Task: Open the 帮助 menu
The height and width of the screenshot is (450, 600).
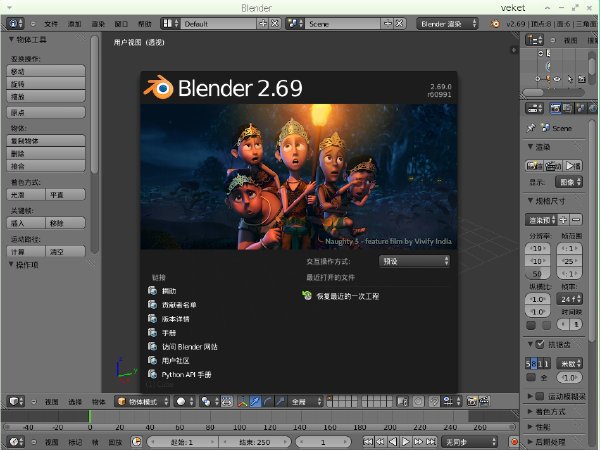Action: (144, 24)
